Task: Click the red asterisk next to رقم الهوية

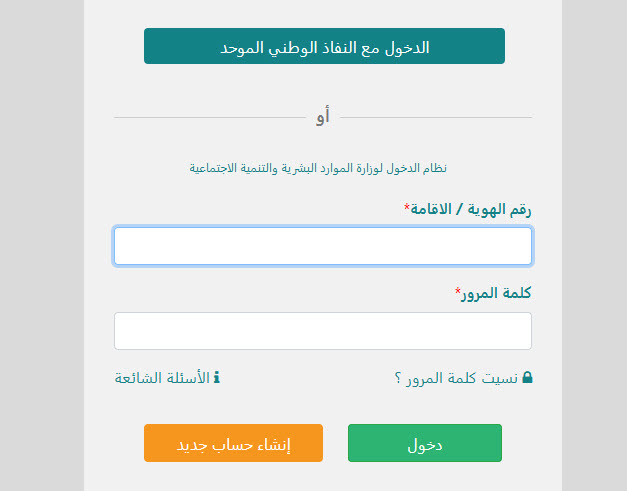Action: (407, 207)
